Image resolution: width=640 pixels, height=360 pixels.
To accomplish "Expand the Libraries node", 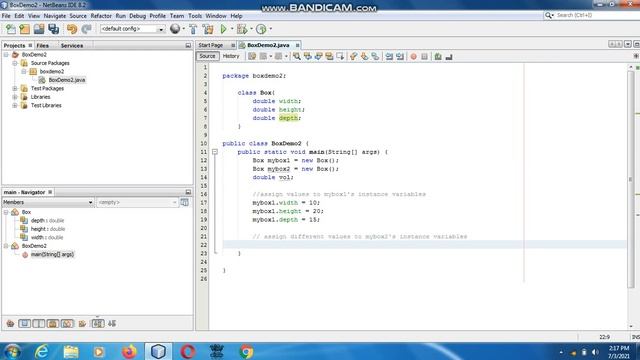I will [15, 97].
